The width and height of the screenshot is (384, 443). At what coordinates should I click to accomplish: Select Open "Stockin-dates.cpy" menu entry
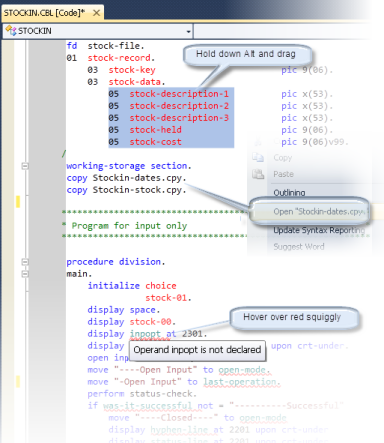[x=318, y=212]
